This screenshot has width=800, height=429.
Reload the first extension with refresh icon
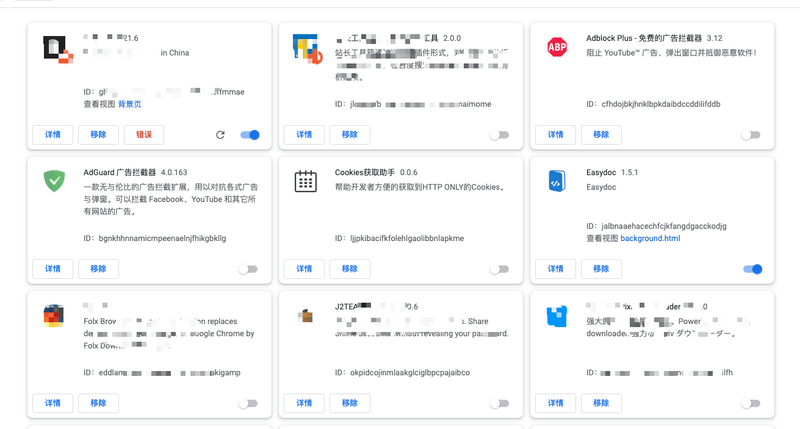pos(220,135)
